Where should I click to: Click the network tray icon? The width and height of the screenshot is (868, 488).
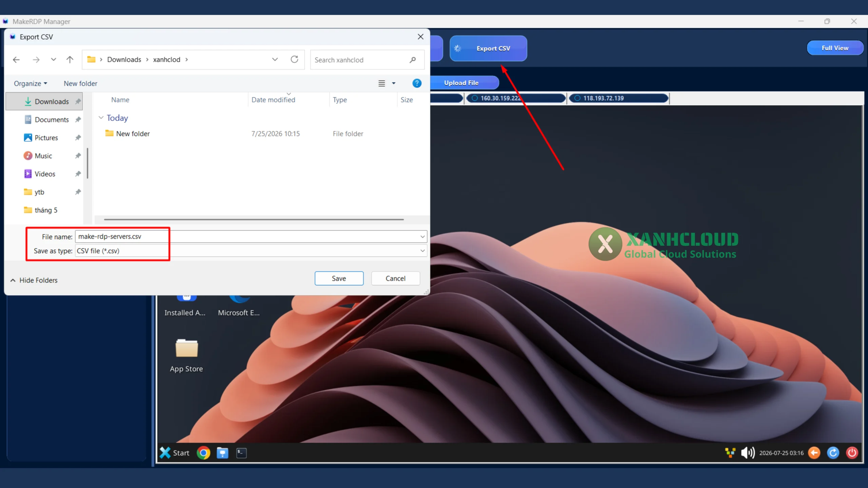click(730, 453)
